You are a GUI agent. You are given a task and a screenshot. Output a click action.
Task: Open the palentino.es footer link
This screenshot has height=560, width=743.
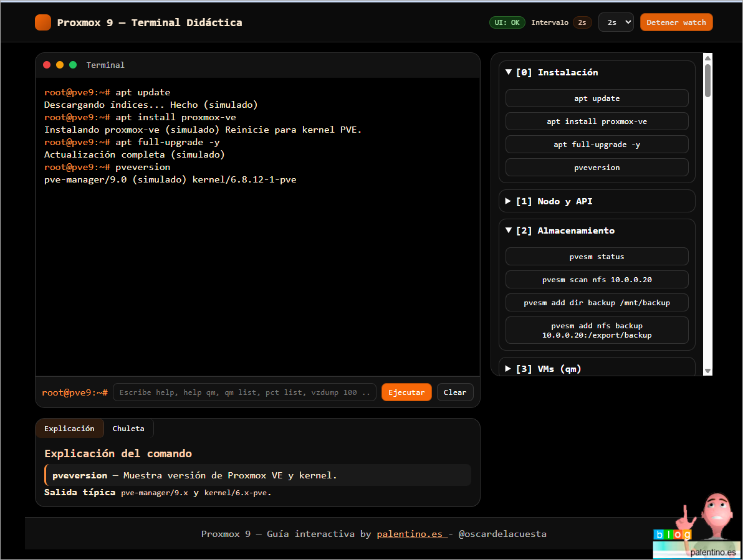[x=410, y=534]
